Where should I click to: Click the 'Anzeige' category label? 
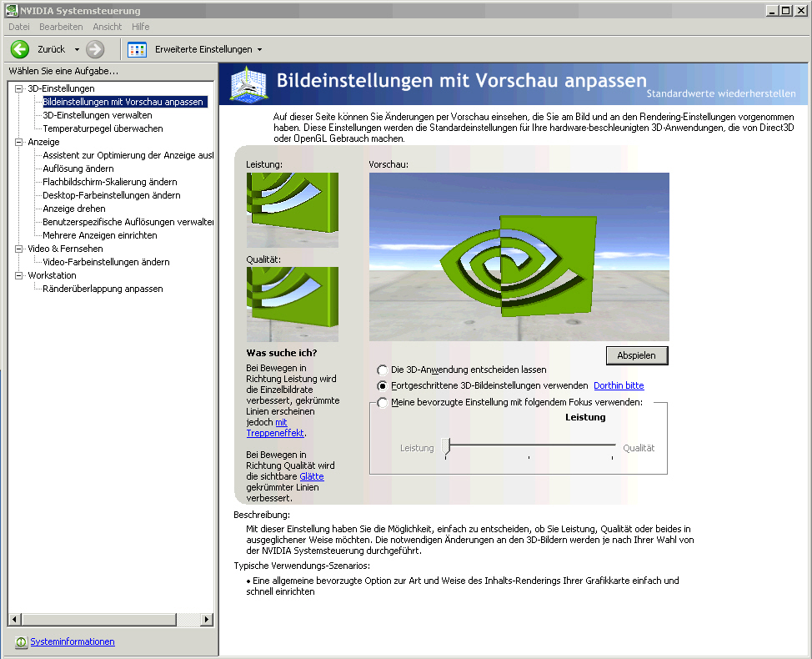click(x=43, y=142)
